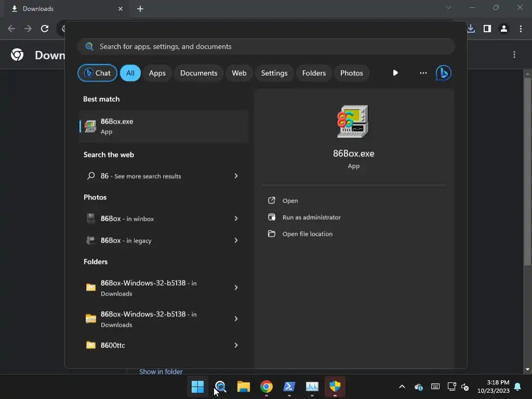532x399 pixels.
Task: Show more filters with play arrow
Action: point(395,73)
